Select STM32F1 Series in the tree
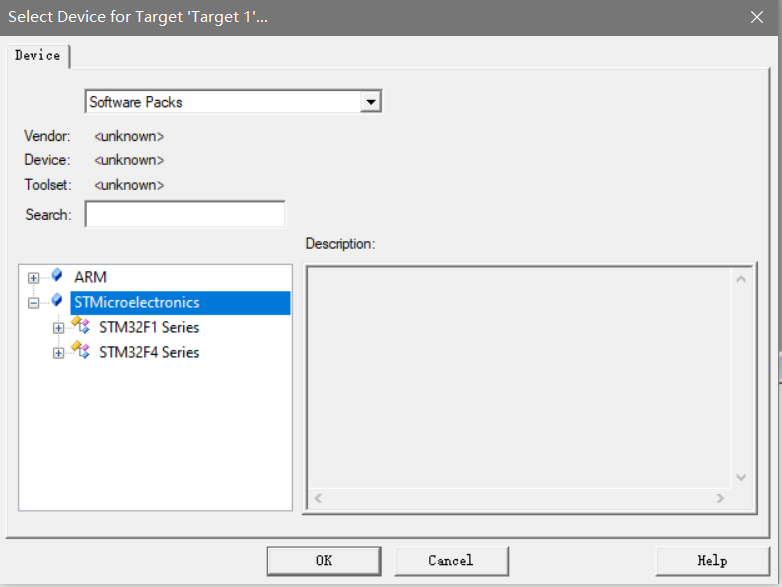This screenshot has width=782, height=587. (149, 328)
